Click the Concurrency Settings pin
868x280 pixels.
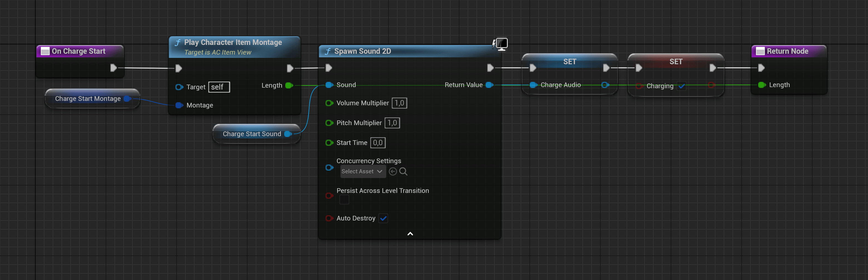(329, 167)
